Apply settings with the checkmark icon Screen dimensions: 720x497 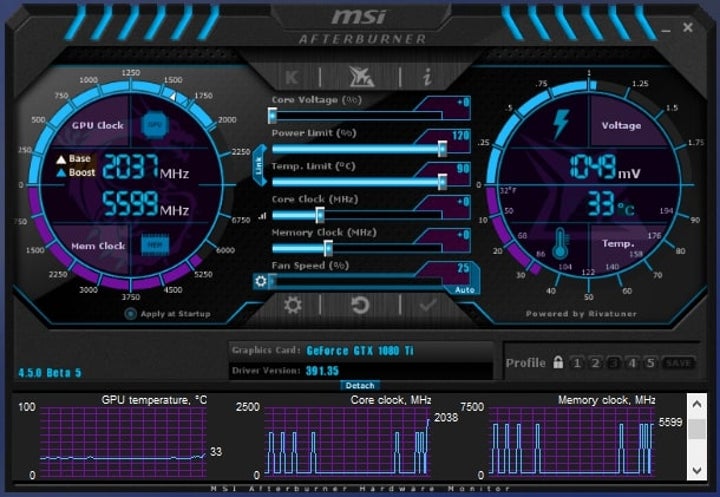point(428,305)
